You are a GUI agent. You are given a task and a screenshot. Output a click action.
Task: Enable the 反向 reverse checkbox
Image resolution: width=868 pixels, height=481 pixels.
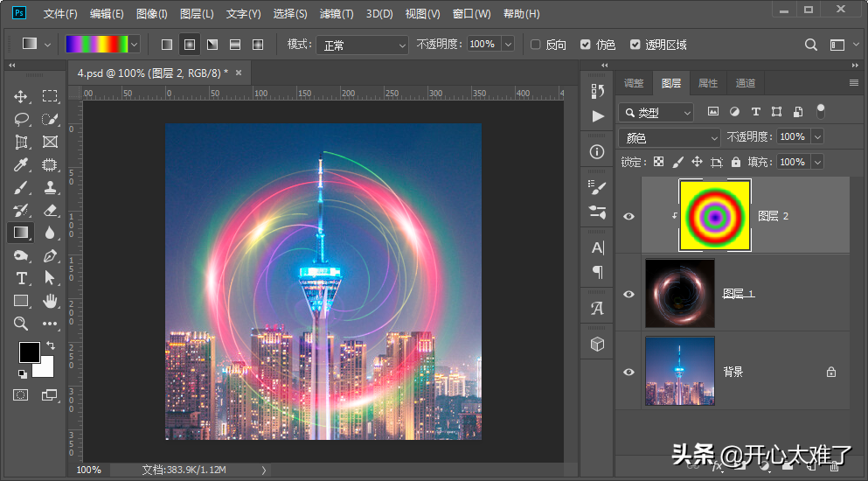tap(535, 45)
